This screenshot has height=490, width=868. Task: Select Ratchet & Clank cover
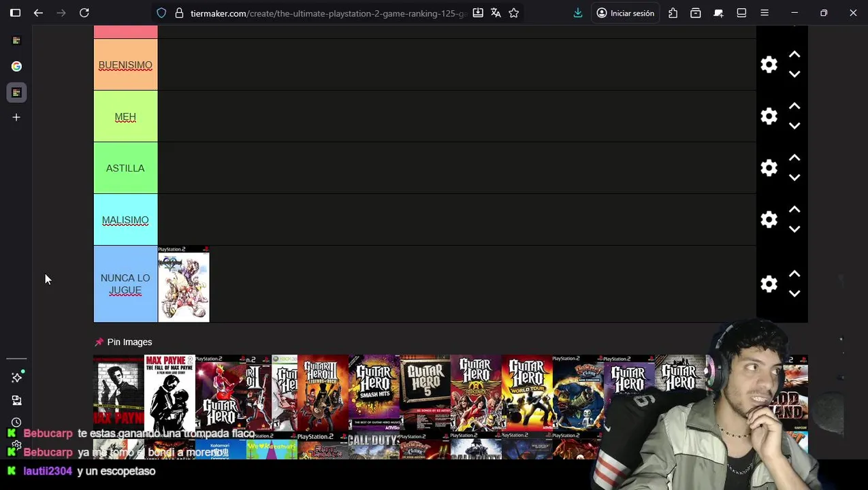[578, 393]
